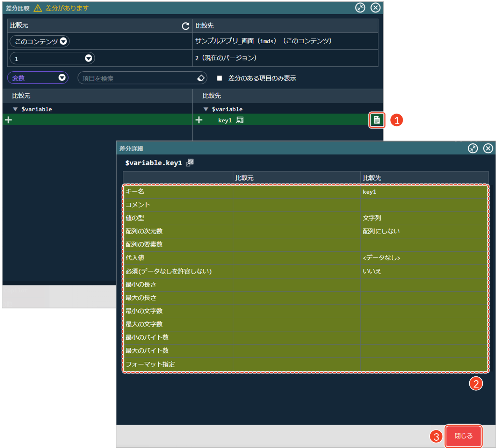
Task: Open the このコンテンツ dropdown
Action: [39, 42]
